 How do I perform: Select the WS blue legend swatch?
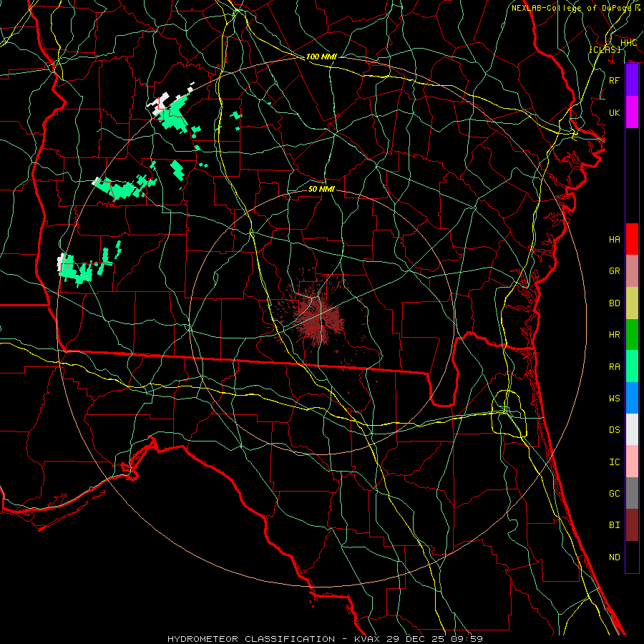(x=632, y=398)
